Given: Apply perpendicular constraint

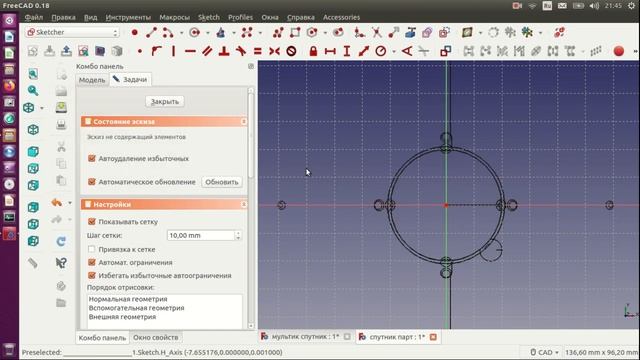Looking at the screenshot, I should 224,51.
